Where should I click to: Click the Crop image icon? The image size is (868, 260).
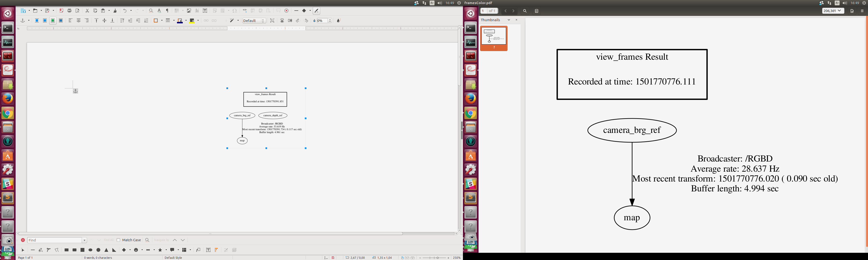[x=272, y=20]
